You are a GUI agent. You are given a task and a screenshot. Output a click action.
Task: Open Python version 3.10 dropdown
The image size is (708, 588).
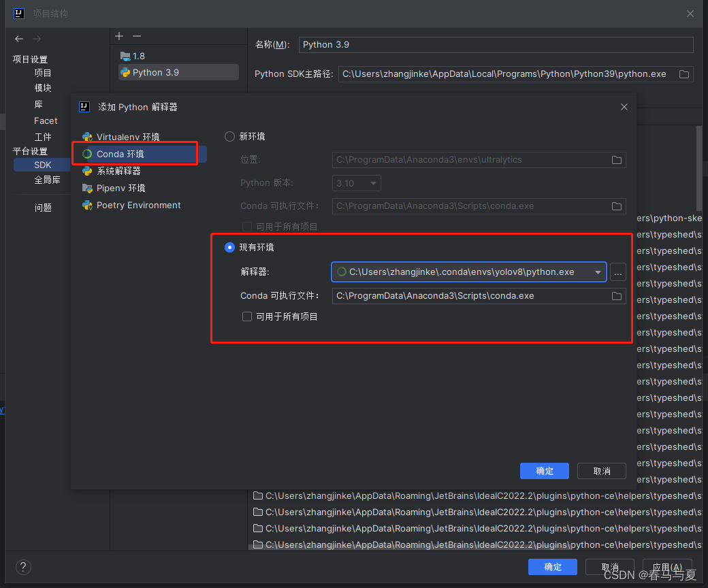click(x=356, y=183)
